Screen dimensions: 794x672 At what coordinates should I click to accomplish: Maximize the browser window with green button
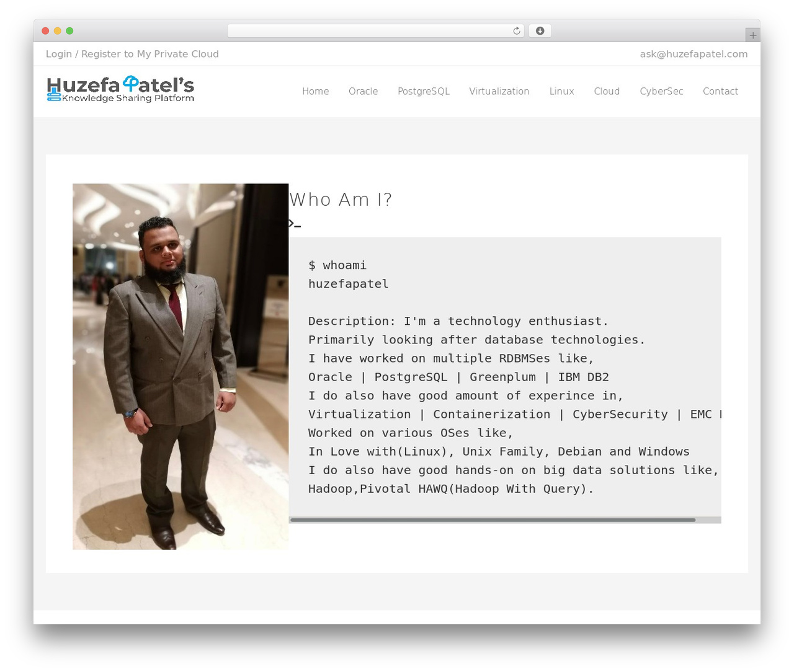tap(69, 31)
